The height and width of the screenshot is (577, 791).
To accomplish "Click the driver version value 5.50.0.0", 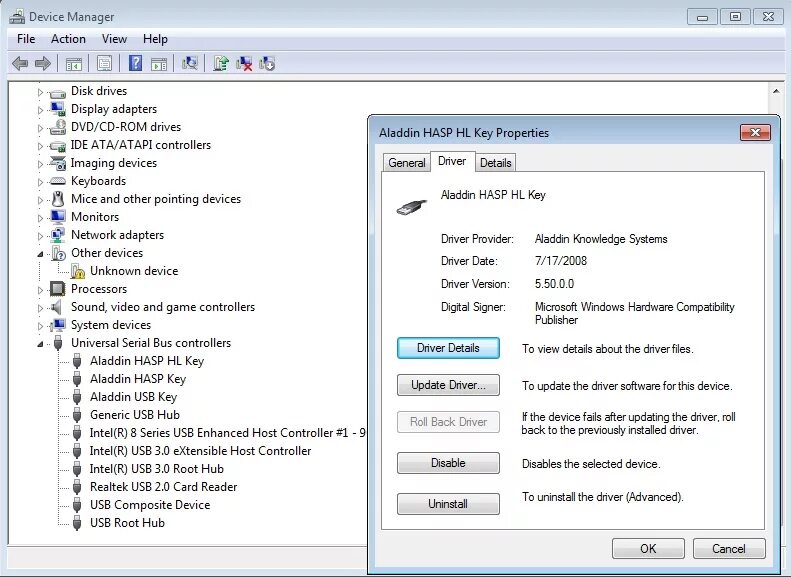I will (x=554, y=284).
